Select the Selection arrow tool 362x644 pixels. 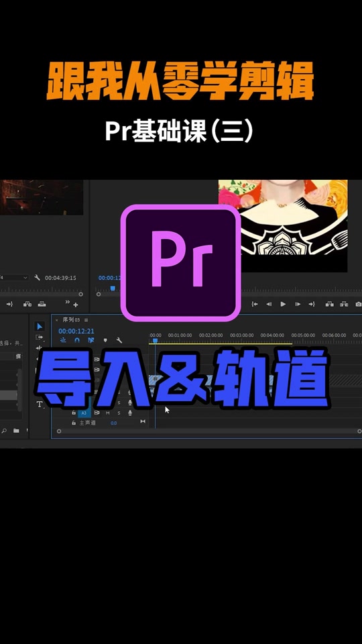pyautogui.click(x=40, y=327)
